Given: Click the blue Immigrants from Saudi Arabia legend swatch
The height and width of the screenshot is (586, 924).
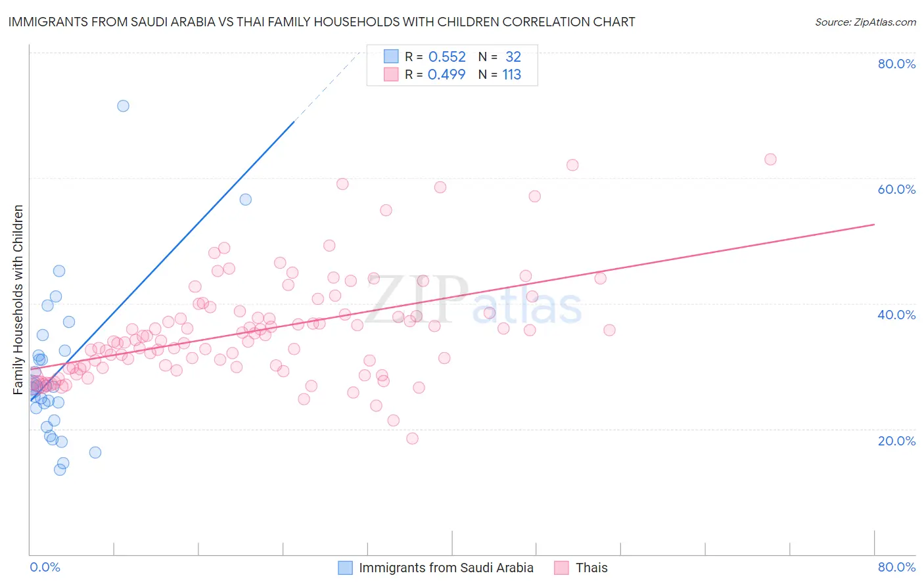Looking at the screenshot, I should point(345,568).
